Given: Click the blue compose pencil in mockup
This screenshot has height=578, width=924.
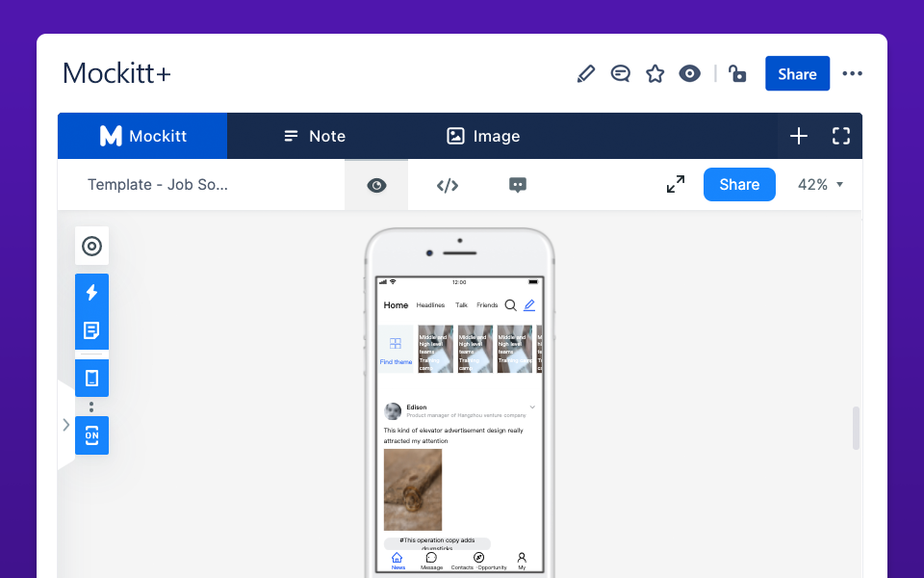Looking at the screenshot, I should point(529,305).
